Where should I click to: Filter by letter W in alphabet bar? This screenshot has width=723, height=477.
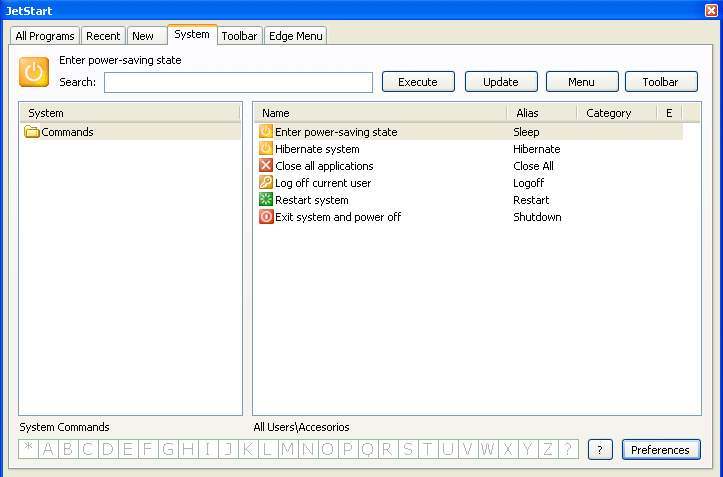487,449
